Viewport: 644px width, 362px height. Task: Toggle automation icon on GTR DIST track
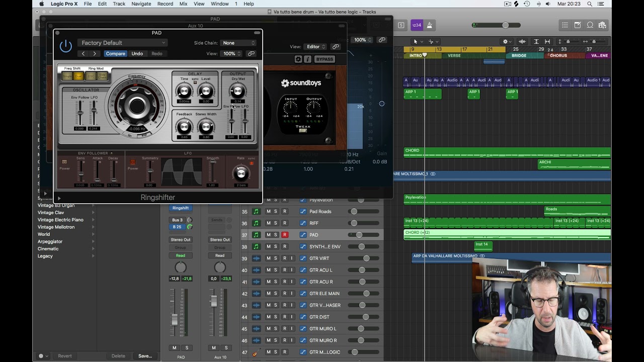(x=303, y=317)
